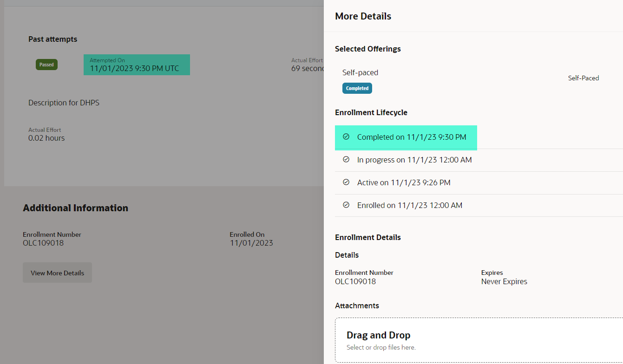Image resolution: width=623 pixels, height=364 pixels.
Task: Select the In progress on 11/1/23 12:00 AM row
Action: [479, 160]
